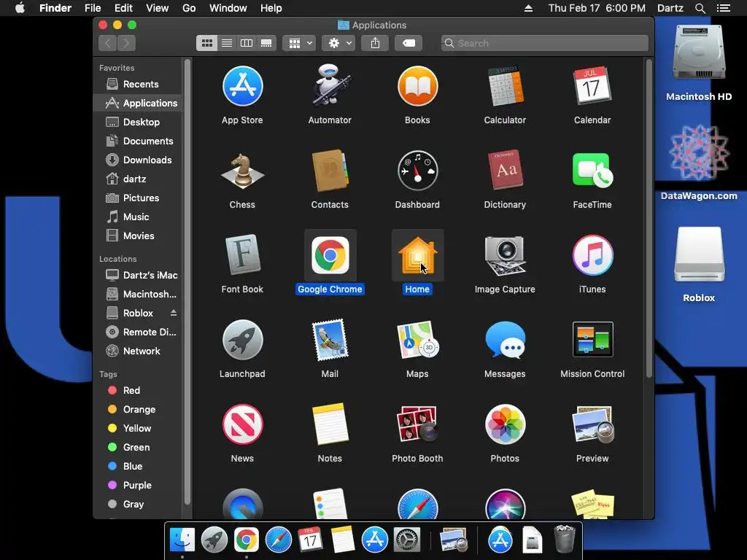Select the Notes app in Applications folder

coord(330,424)
